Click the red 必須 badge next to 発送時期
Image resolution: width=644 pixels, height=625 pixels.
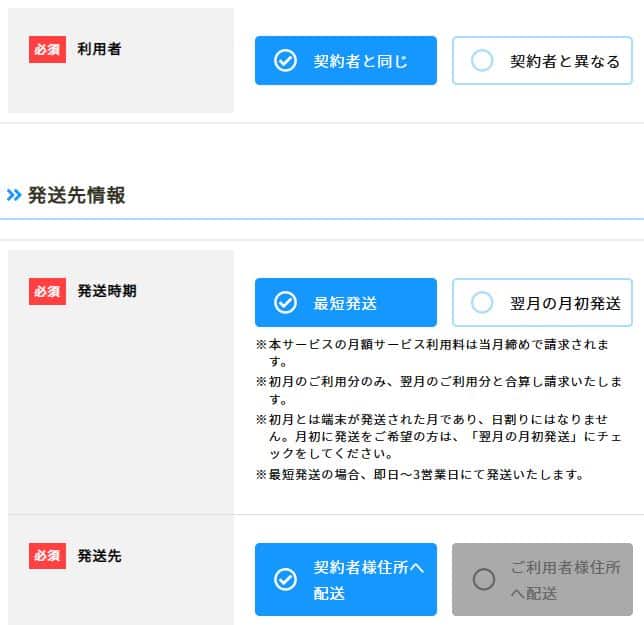47,291
